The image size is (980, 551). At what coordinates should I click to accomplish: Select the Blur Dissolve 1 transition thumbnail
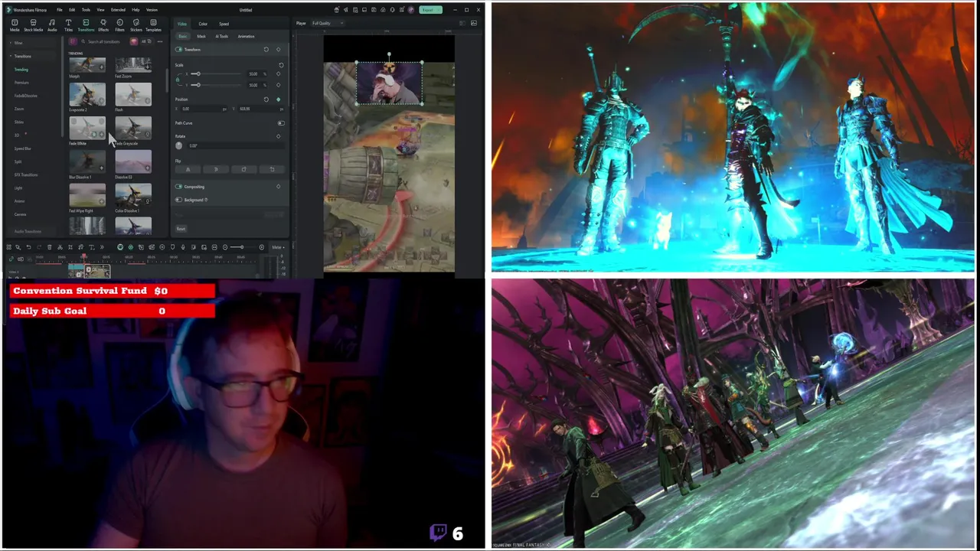coord(87,161)
